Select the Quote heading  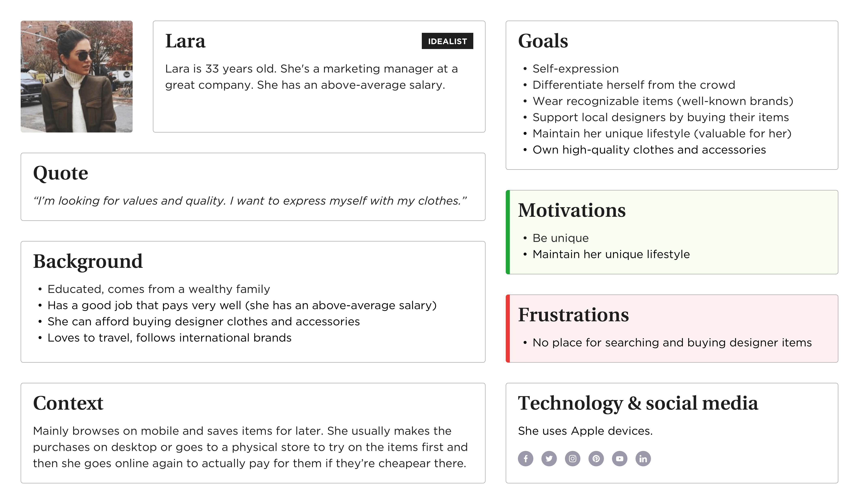61,173
